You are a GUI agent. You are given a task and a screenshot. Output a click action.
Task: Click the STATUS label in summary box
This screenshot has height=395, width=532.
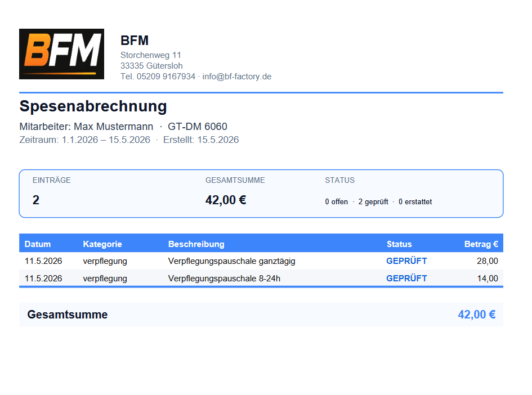339,180
